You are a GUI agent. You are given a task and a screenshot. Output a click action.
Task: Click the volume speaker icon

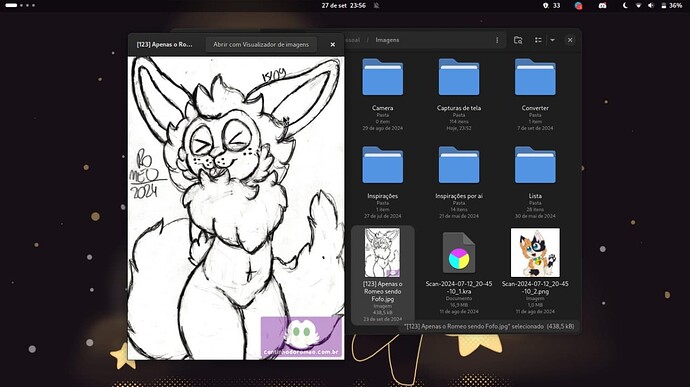(x=651, y=6)
